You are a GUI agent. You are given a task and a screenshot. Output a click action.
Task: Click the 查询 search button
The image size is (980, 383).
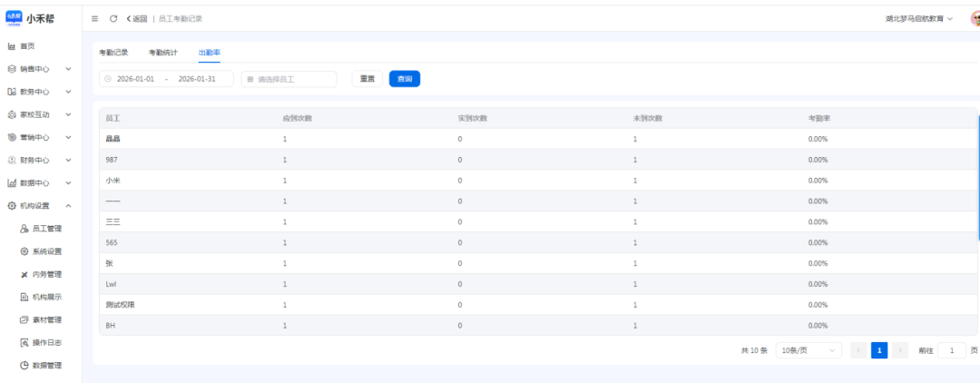(405, 79)
